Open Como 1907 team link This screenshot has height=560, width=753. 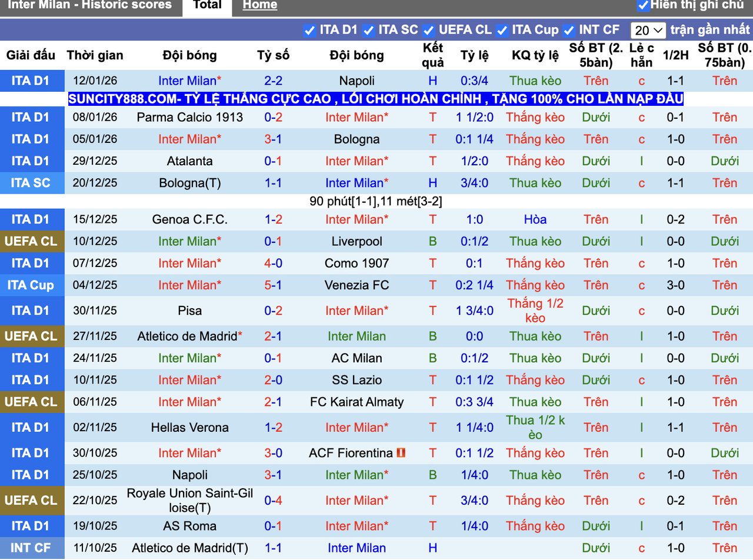coord(357,263)
